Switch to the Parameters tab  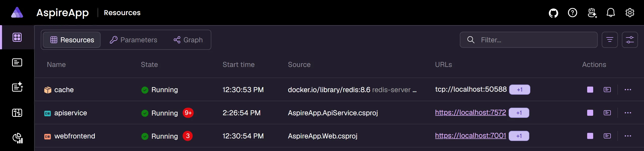click(134, 40)
